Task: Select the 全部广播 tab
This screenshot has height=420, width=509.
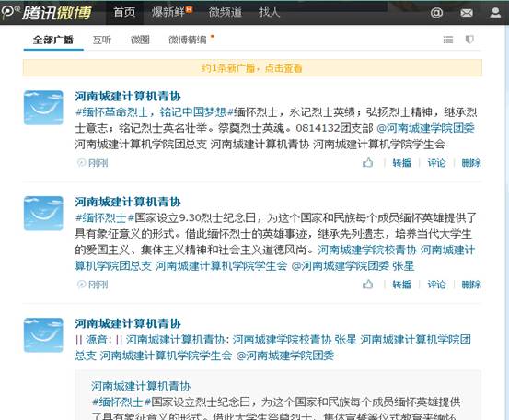Action: click(x=53, y=40)
